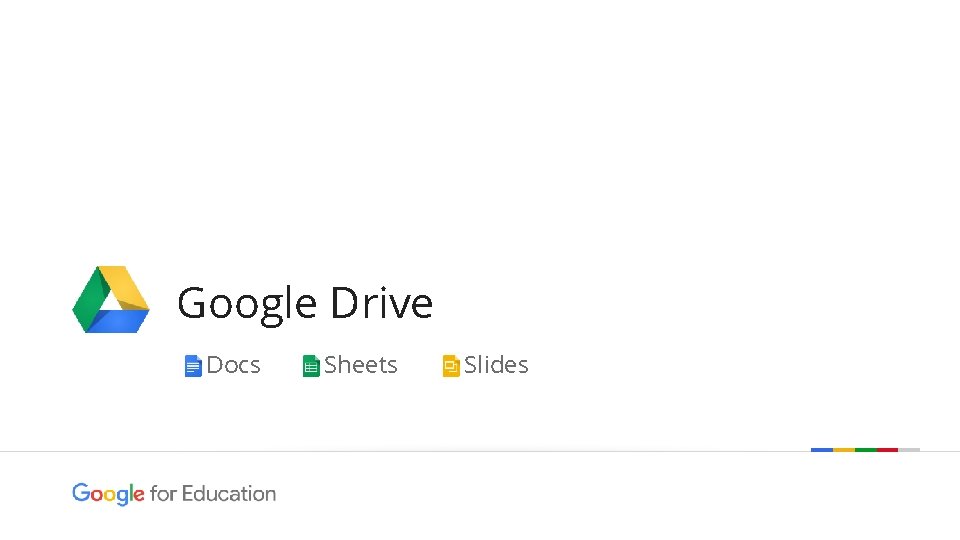Pick the yellow segment of color bar
Screen dimensions: 960x540
(843, 450)
